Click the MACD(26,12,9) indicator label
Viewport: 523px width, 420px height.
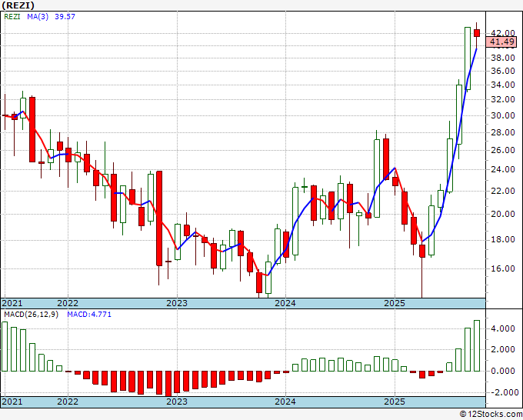pyautogui.click(x=31, y=315)
